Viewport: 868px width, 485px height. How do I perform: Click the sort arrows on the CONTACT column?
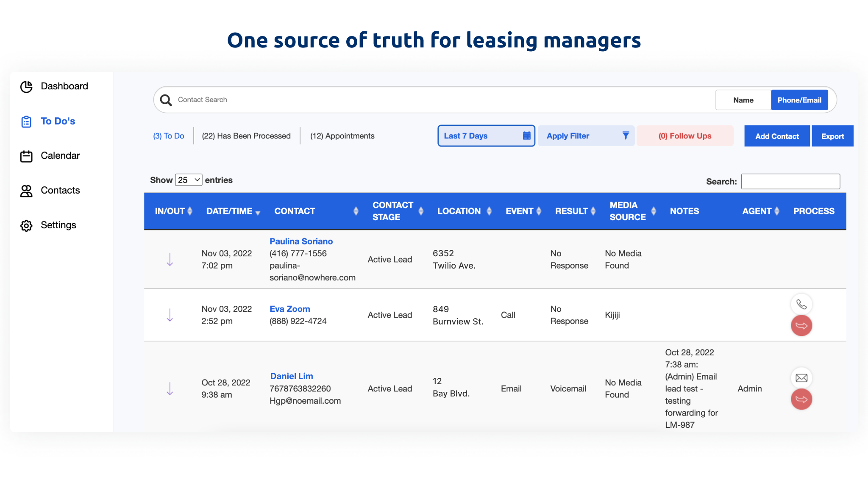(356, 211)
